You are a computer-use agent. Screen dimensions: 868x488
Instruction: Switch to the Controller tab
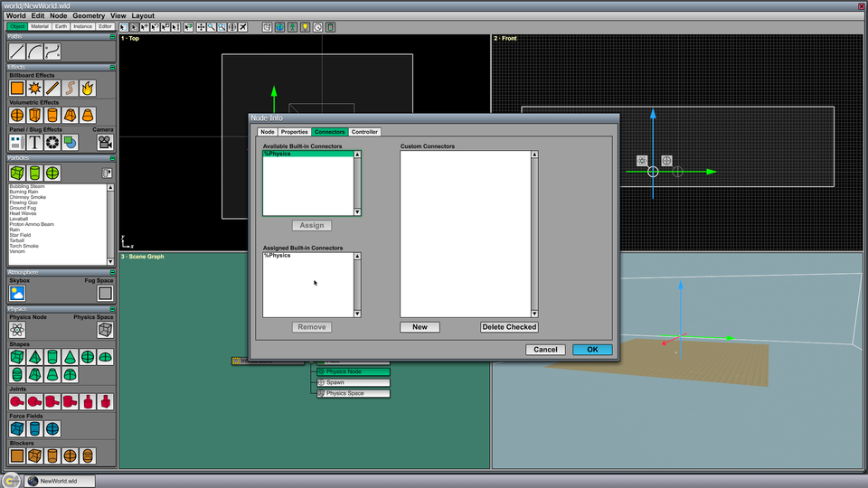click(364, 132)
